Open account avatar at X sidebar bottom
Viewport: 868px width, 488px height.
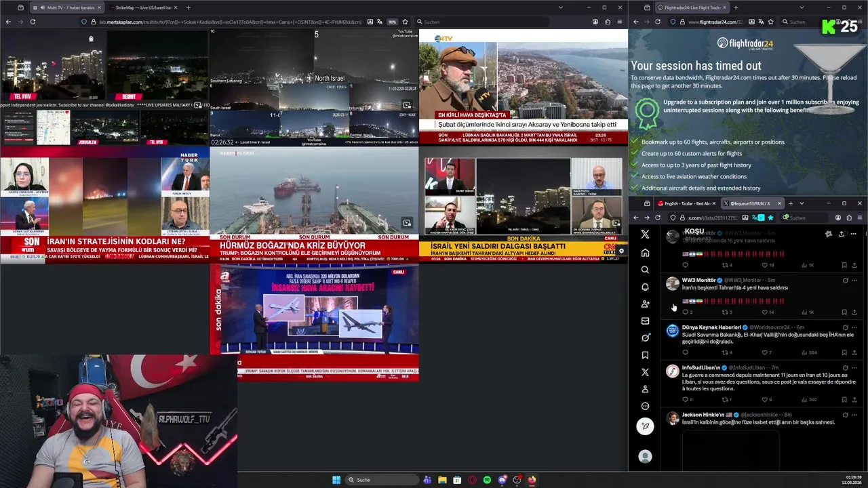pos(645,457)
